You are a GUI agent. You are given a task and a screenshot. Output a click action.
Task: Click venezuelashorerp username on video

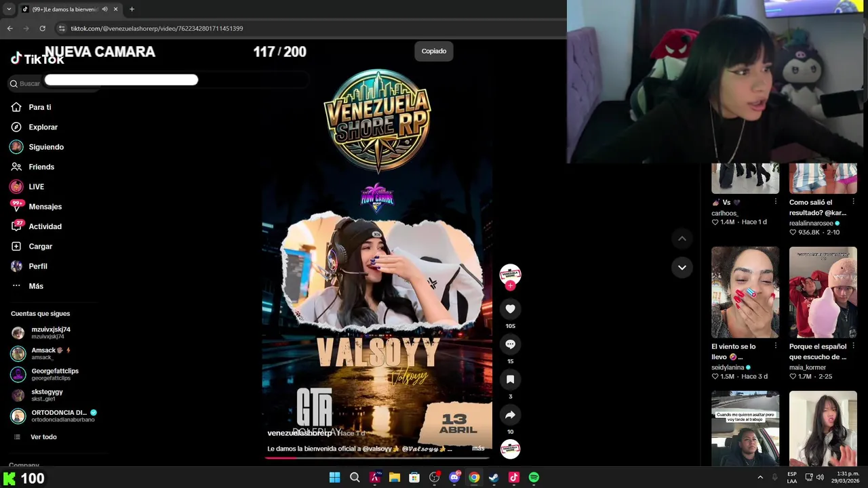300,433
